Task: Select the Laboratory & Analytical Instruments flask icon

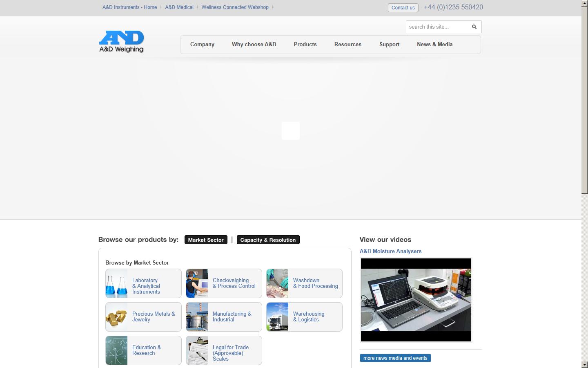Action: [x=116, y=283]
